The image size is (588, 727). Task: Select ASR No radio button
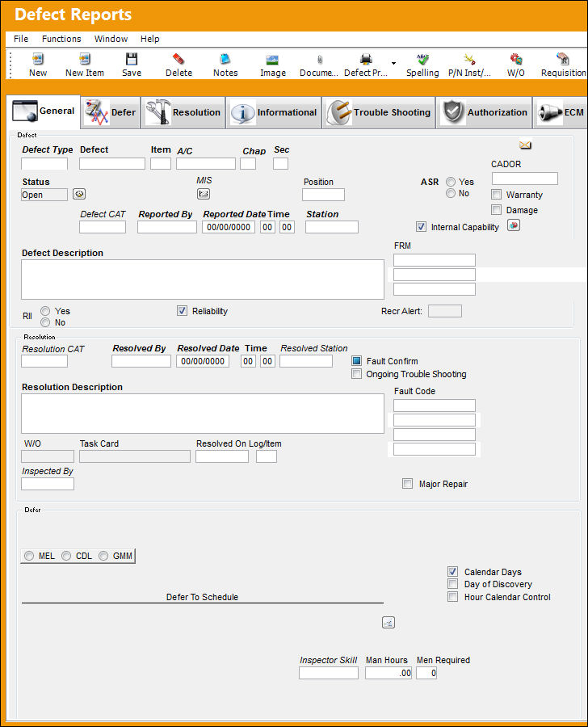coord(450,193)
